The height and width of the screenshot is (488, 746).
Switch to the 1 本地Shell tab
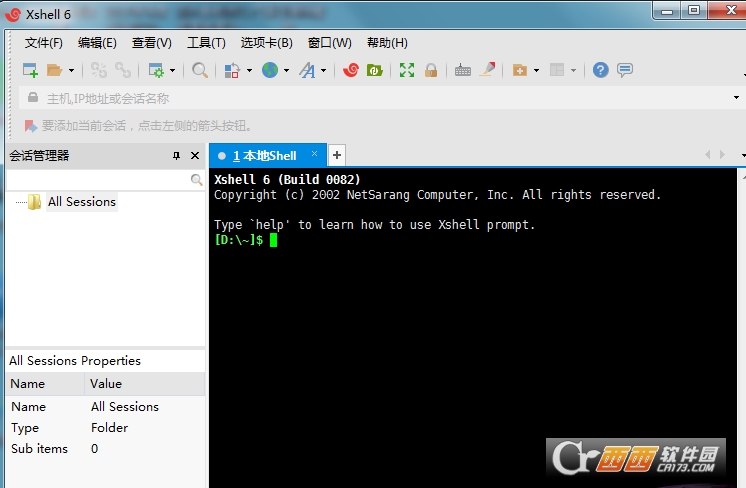[x=264, y=156]
